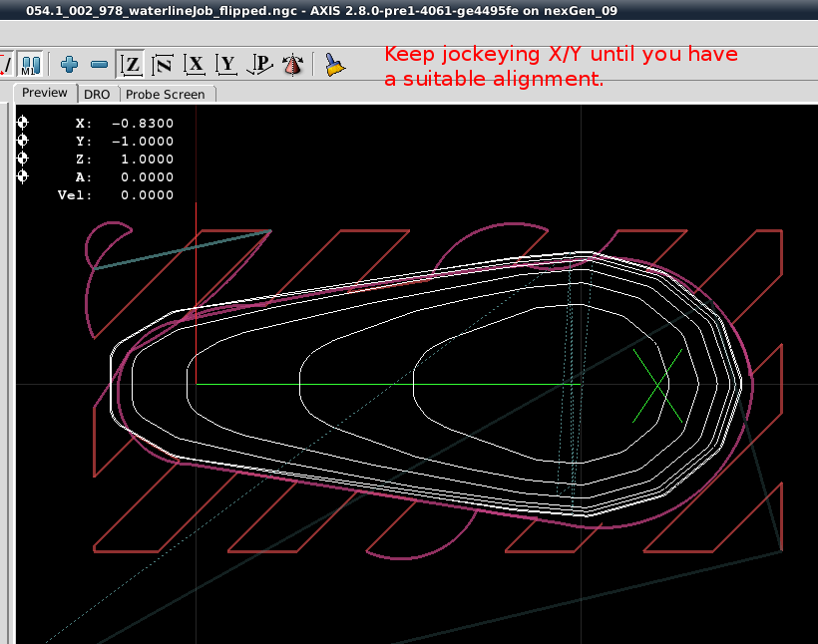The height and width of the screenshot is (644, 818).
Task: Click the green X marker in the preview
Action: tap(658, 385)
